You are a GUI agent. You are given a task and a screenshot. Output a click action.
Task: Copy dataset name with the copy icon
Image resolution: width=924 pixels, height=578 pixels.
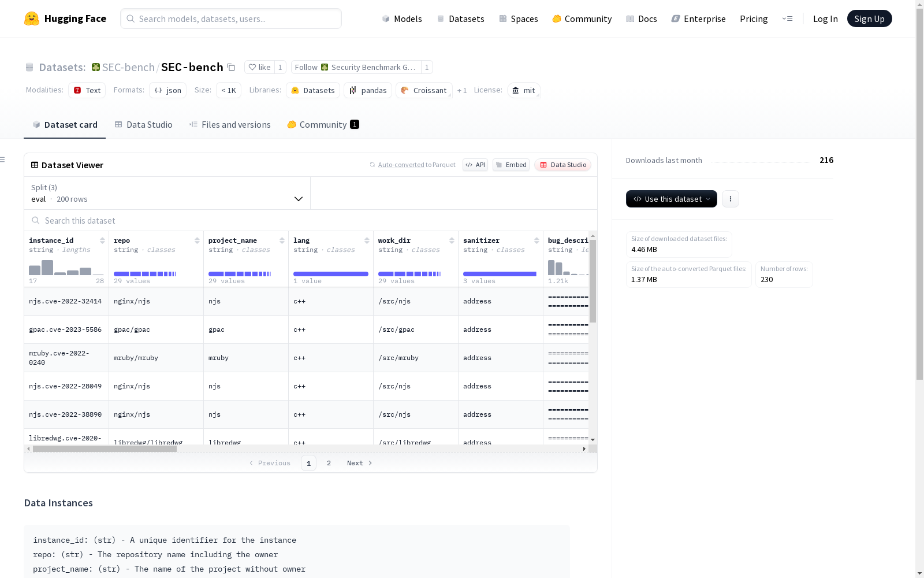231,67
